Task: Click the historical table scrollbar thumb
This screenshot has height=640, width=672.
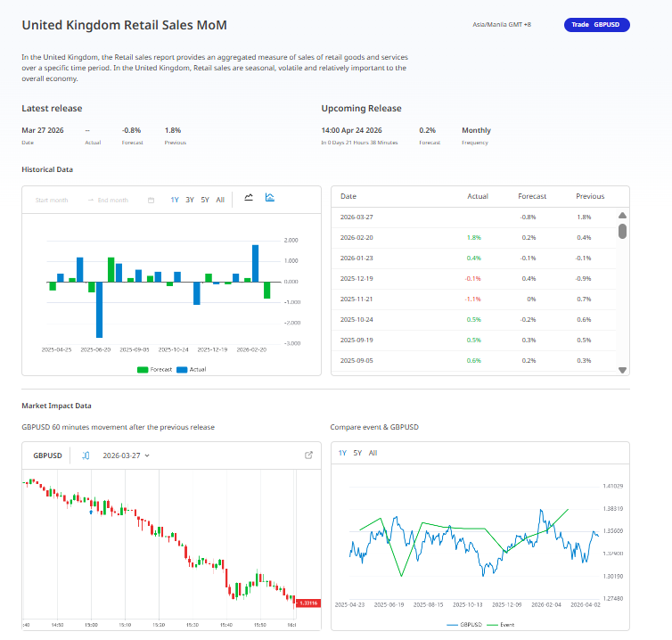Action: [x=623, y=231]
